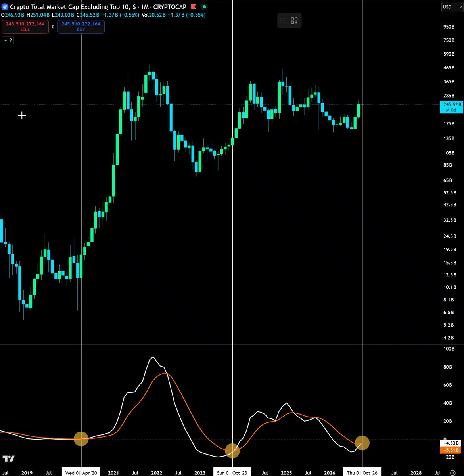Screen dimensions: 464x476
Task: Click the 105 B price axis label
Action: (x=449, y=153)
